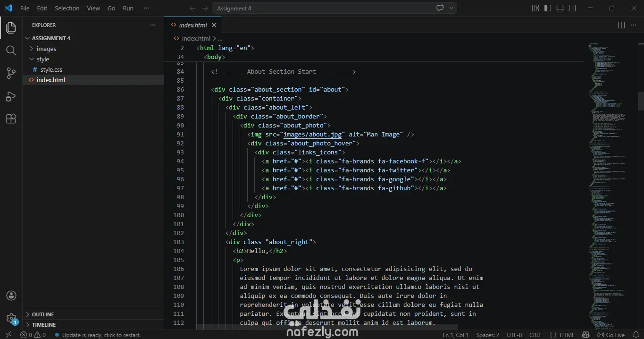The height and width of the screenshot is (339, 644).
Task: Open the Selection menu
Action: click(67, 8)
